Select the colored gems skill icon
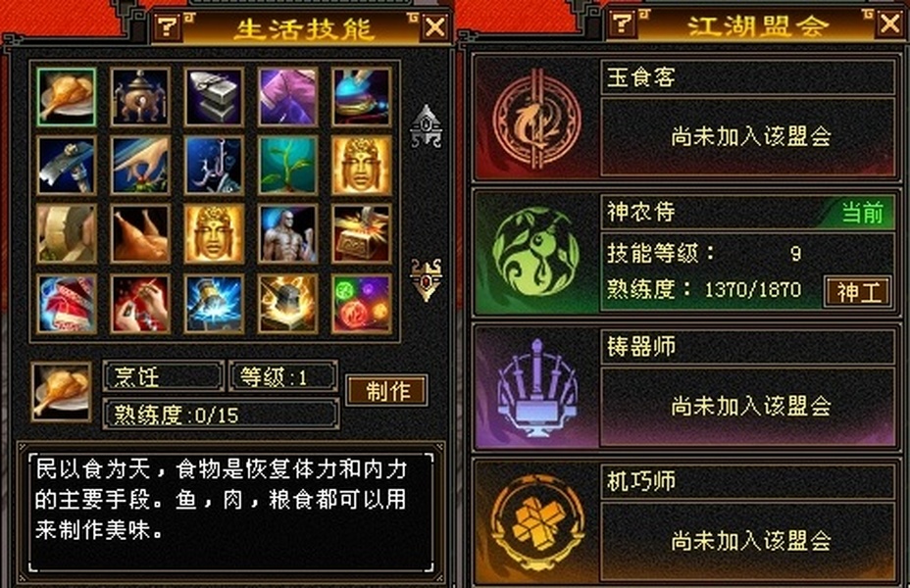The height and width of the screenshot is (588, 910). pyautogui.click(x=362, y=305)
